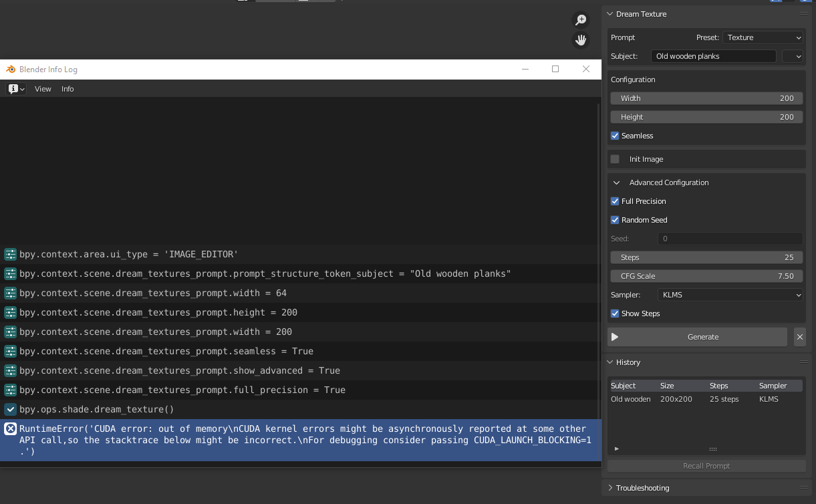Disable the Seamless checkbox
The image size is (816, 504).
click(615, 136)
